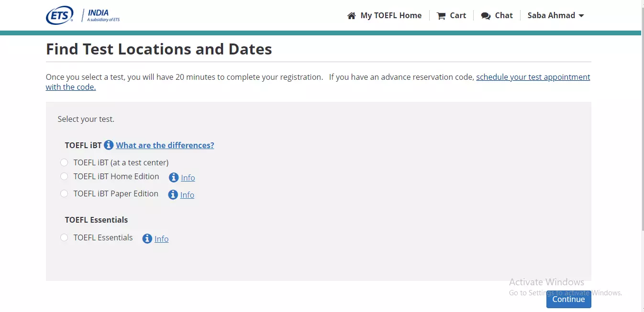
Task: Open the Saba Ahmad account dropdown
Action: (x=555, y=15)
